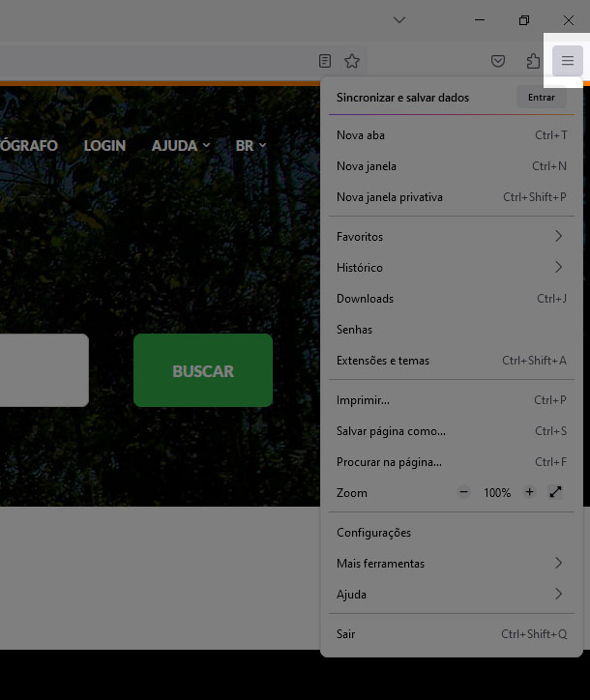Expand the Mais ferramentas submenu
Screen dimensions: 590x700
(x=451, y=564)
